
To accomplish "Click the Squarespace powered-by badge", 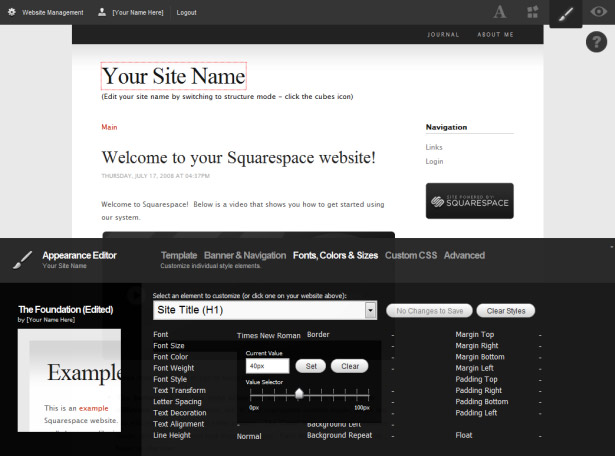I will click(469, 201).
